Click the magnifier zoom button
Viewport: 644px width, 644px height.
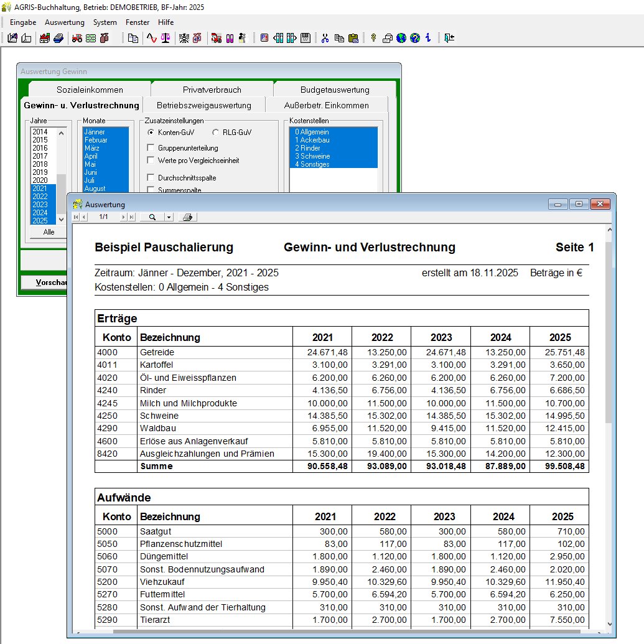(152, 217)
